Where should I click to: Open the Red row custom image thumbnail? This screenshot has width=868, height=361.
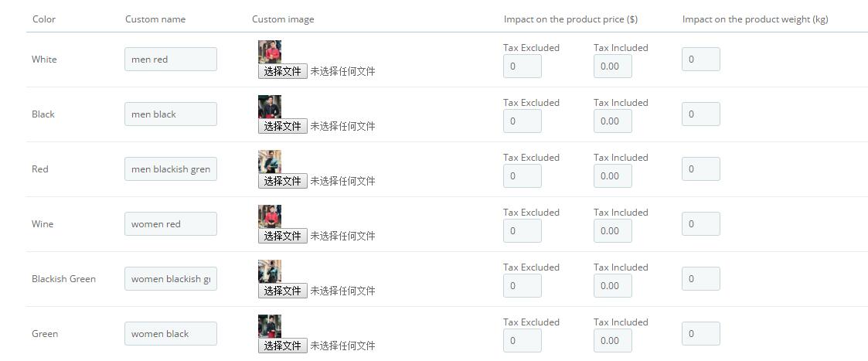click(270, 161)
